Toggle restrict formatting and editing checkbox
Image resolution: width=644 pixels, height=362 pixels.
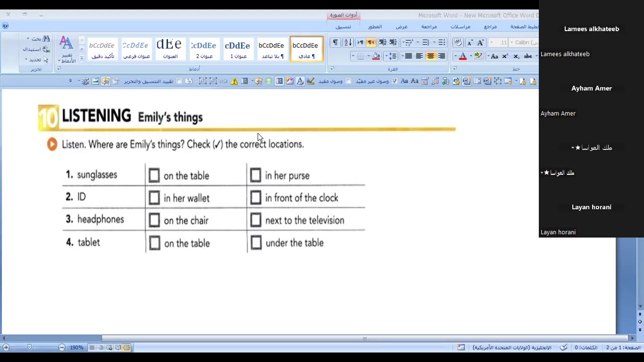coord(179,81)
